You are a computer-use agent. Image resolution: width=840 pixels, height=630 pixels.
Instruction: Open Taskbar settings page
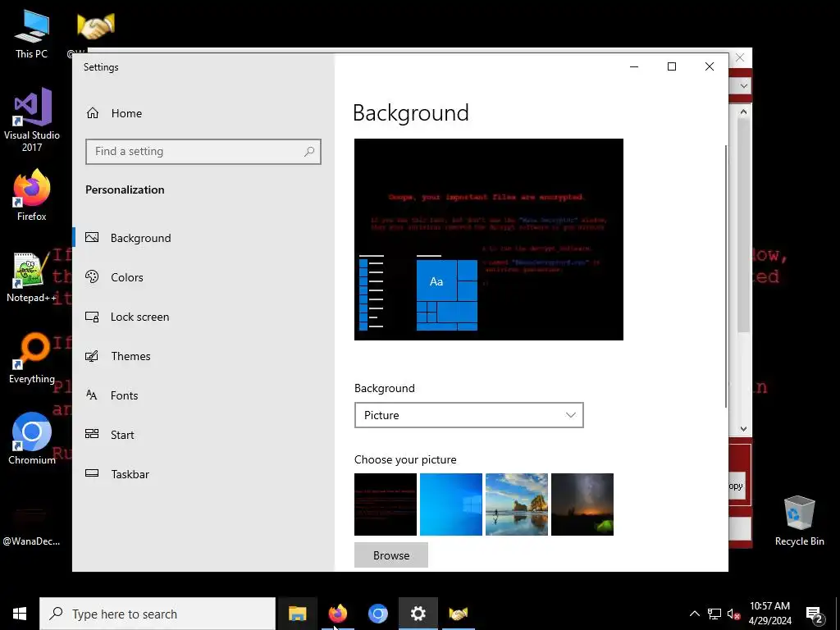click(x=203, y=474)
